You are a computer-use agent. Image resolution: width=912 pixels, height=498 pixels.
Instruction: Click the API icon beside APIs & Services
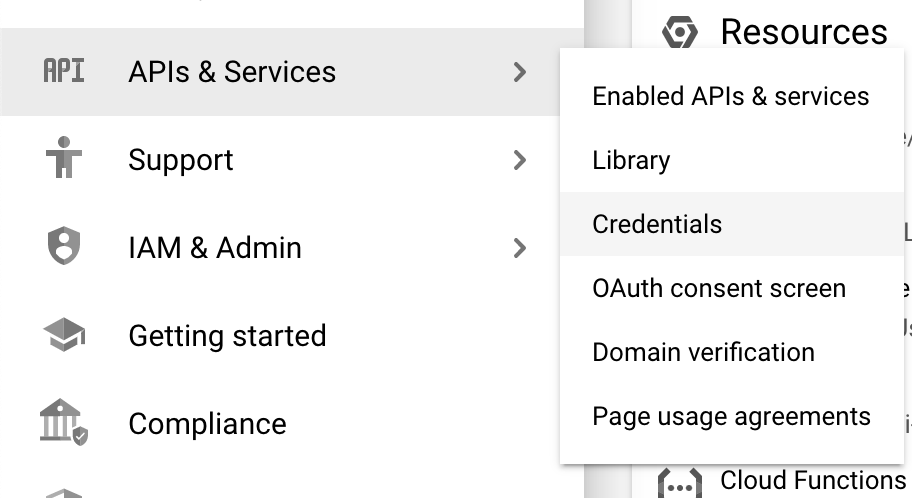point(64,72)
